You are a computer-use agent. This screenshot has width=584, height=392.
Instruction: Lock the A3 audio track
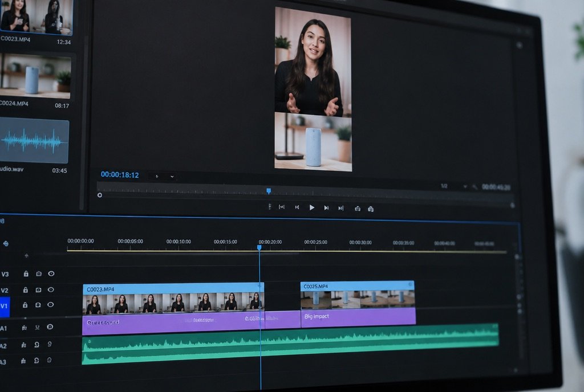[23, 361]
